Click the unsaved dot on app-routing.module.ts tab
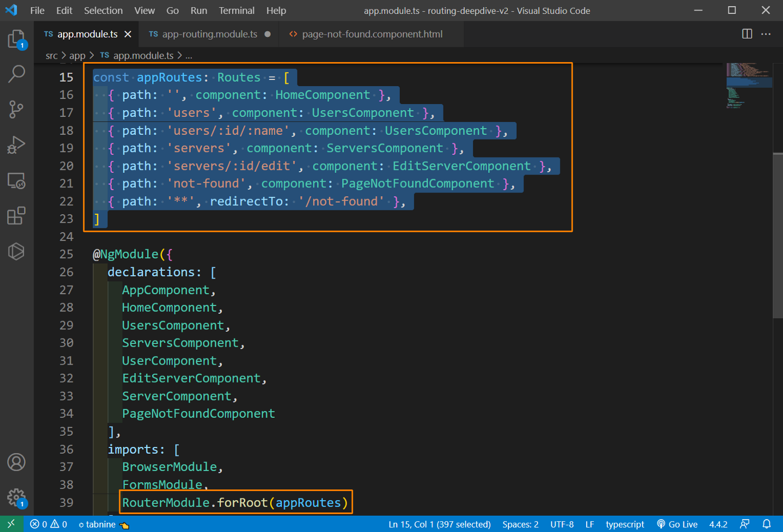This screenshot has height=532, width=783. [x=267, y=34]
